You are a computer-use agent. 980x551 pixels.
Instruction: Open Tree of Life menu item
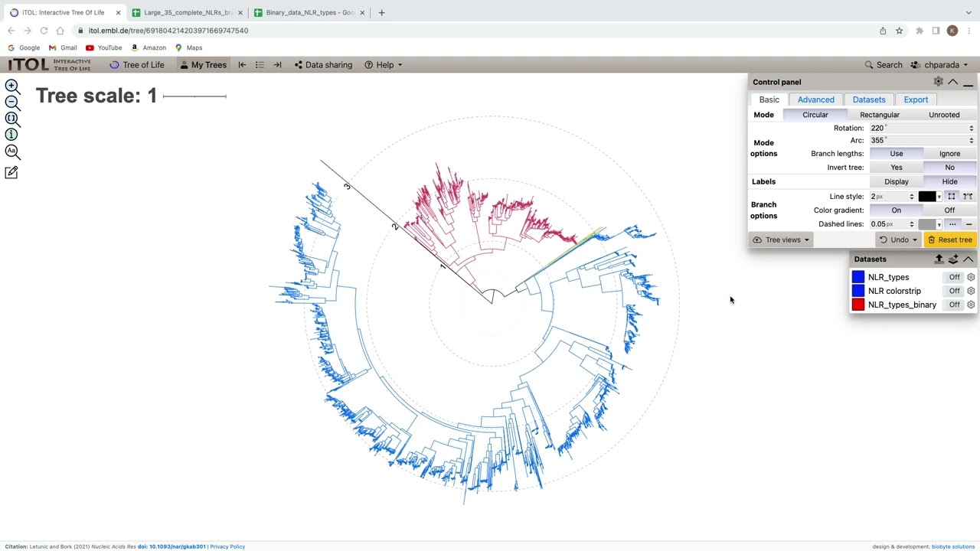click(x=137, y=65)
